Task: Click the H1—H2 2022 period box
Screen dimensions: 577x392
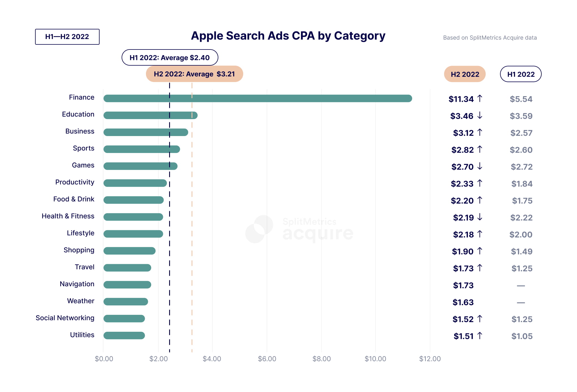Action: coord(67,37)
